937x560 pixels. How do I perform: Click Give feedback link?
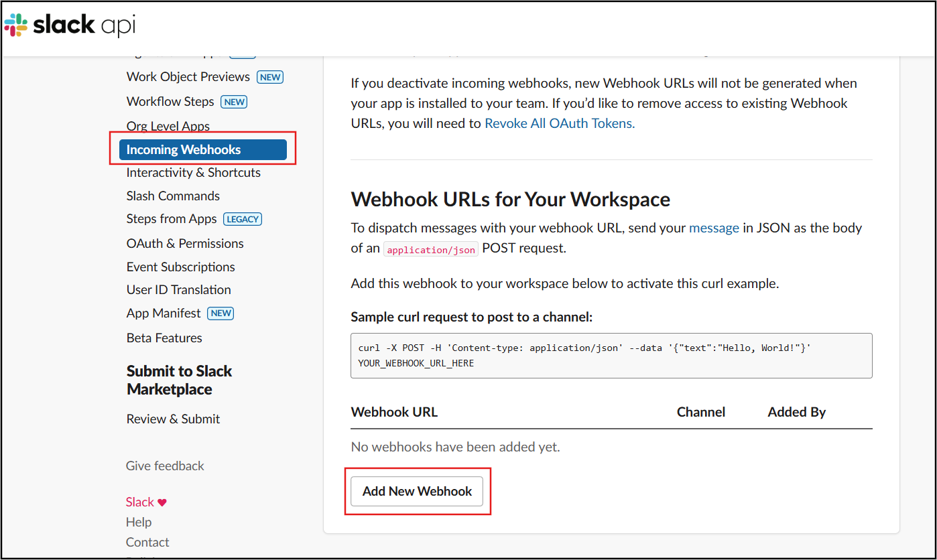(x=165, y=466)
